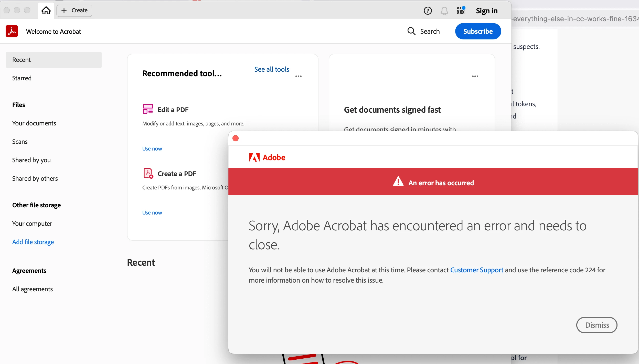This screenshot has height=364, width=639.
Task: Click the Edit a PDF title
Action: 173,110
